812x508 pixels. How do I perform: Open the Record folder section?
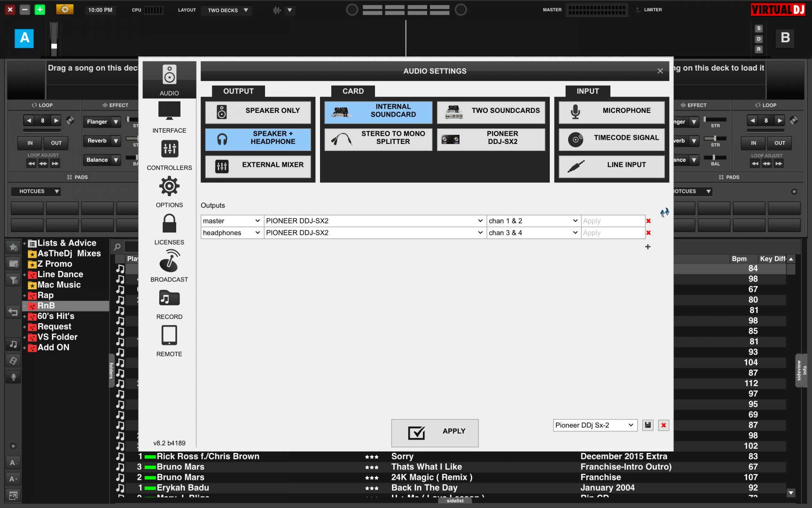(x=169, y=304)
